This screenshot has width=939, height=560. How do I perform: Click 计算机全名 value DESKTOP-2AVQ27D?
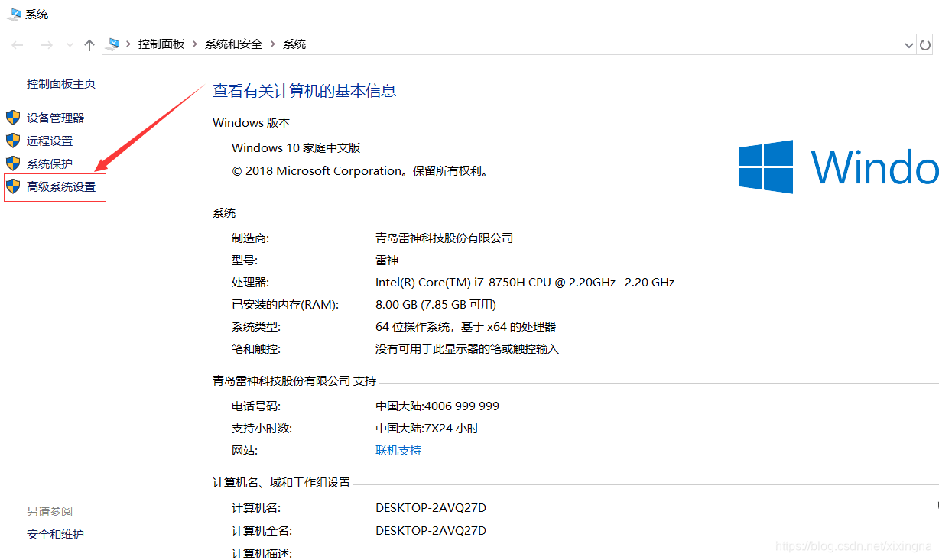[431, 530]
